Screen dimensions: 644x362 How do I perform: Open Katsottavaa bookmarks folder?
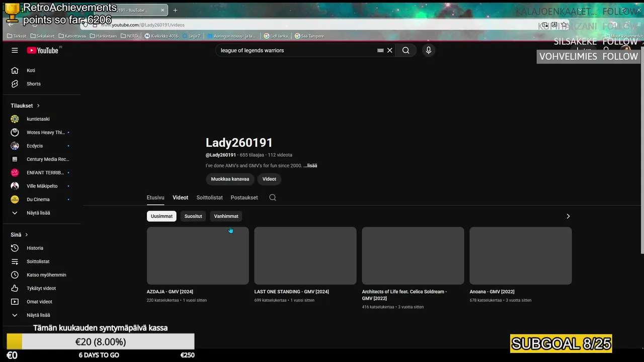pyautogui.click(x=72, y=36)
